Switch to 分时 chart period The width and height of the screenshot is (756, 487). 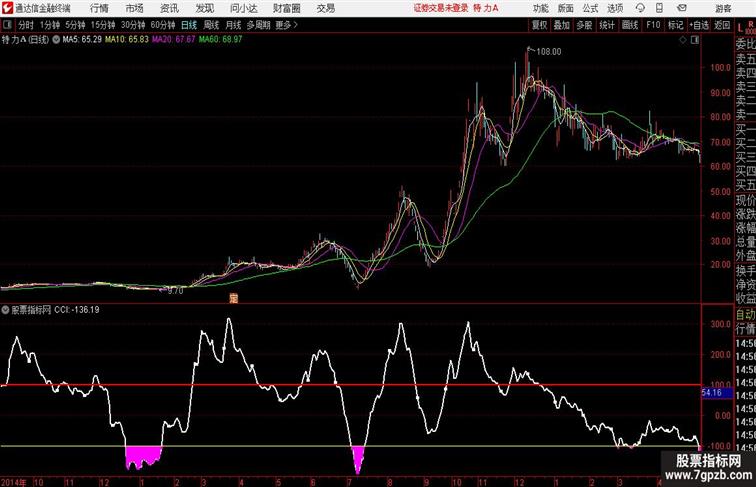click(x=26, y=25)
